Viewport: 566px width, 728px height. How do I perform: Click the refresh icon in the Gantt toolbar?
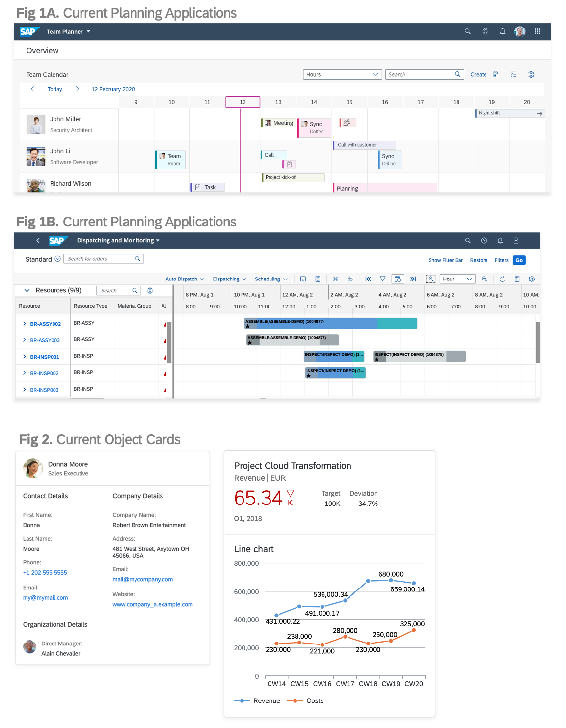click(502, 279)
